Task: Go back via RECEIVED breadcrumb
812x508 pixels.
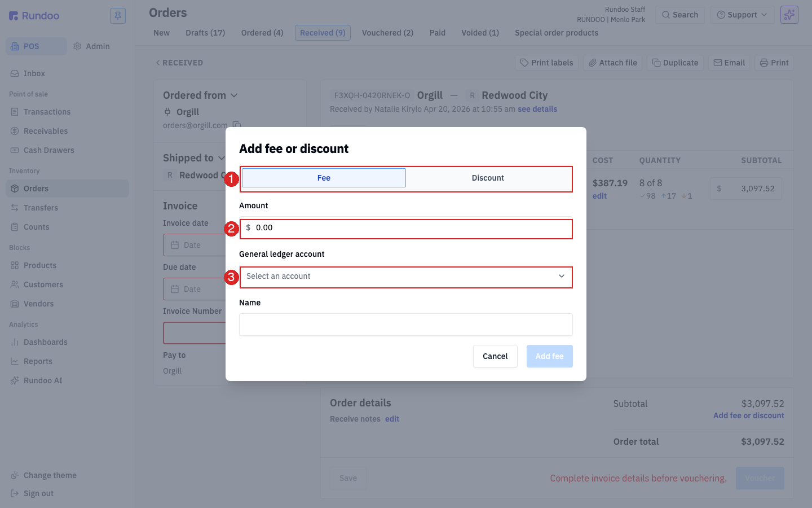Action: 179,63
